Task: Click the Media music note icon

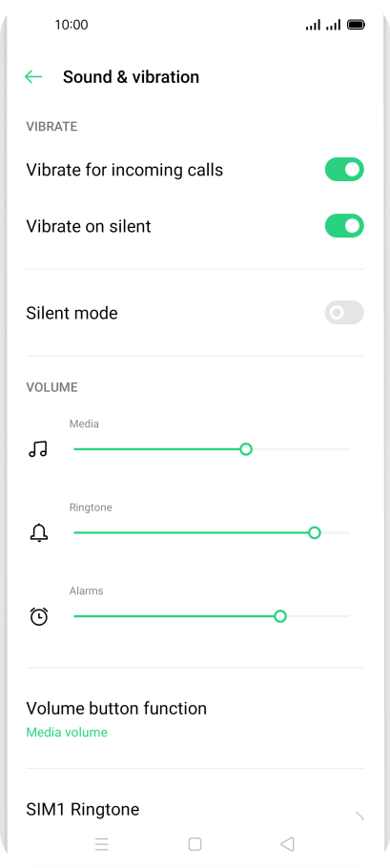Action: pos(38,449)
